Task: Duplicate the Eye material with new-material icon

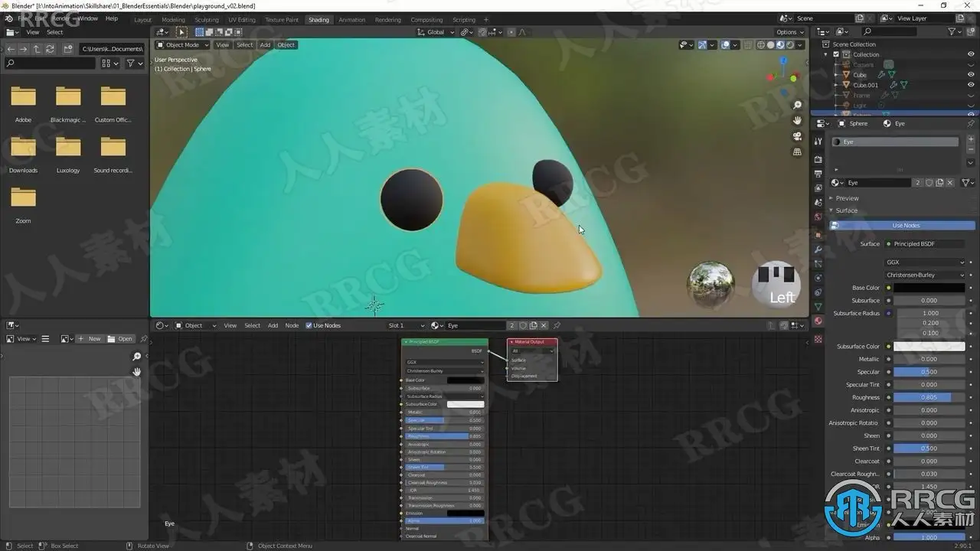Action: coord(939,183)
